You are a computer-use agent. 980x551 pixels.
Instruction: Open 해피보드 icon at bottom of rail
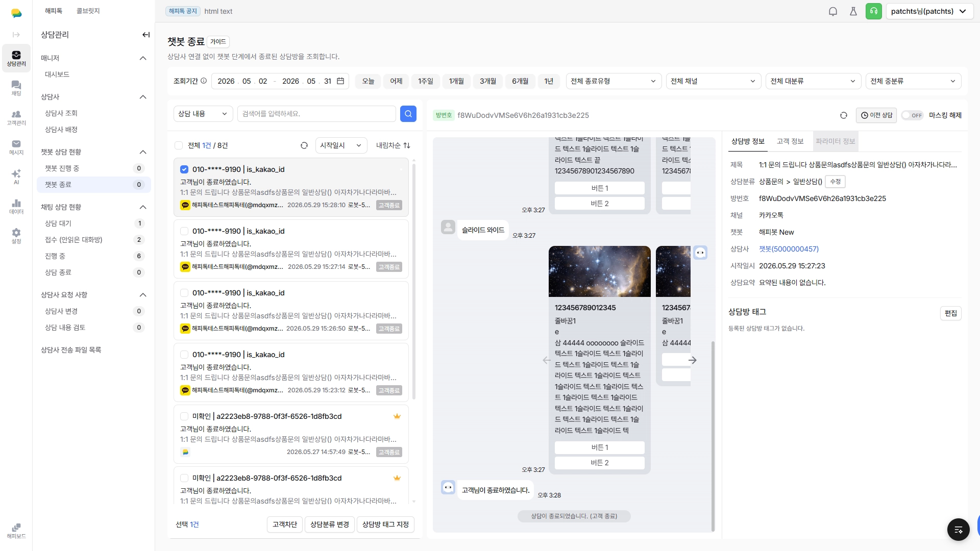click(16, 531)
